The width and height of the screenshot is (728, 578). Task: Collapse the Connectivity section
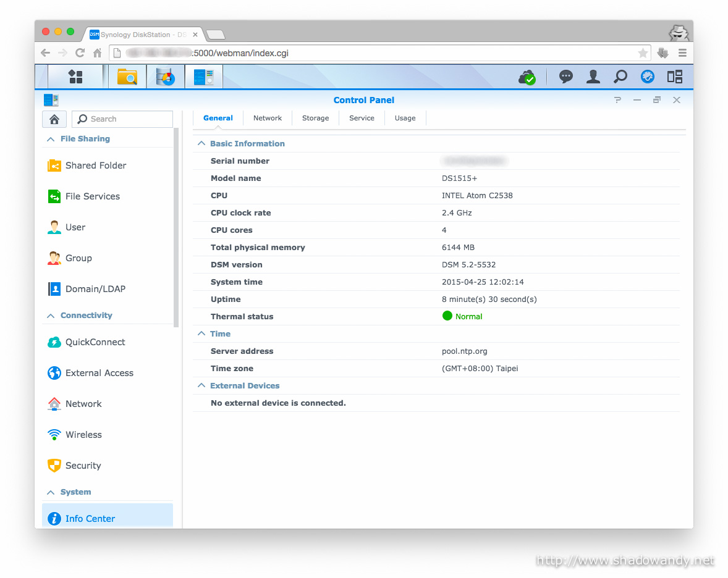51,316
